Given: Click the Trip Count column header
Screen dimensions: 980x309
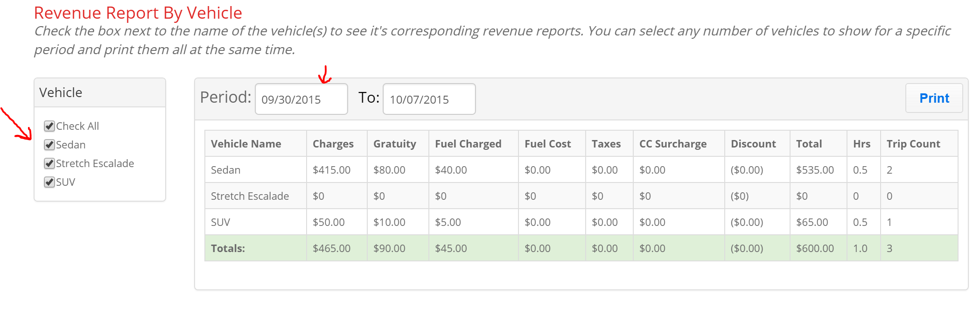Looking at the screenshot, I should (913, 144).
